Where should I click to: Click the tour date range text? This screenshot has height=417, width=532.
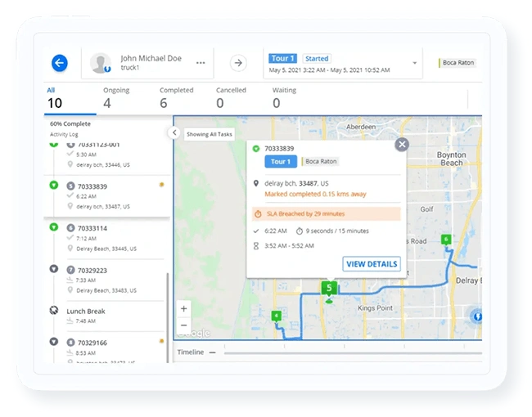329,70
